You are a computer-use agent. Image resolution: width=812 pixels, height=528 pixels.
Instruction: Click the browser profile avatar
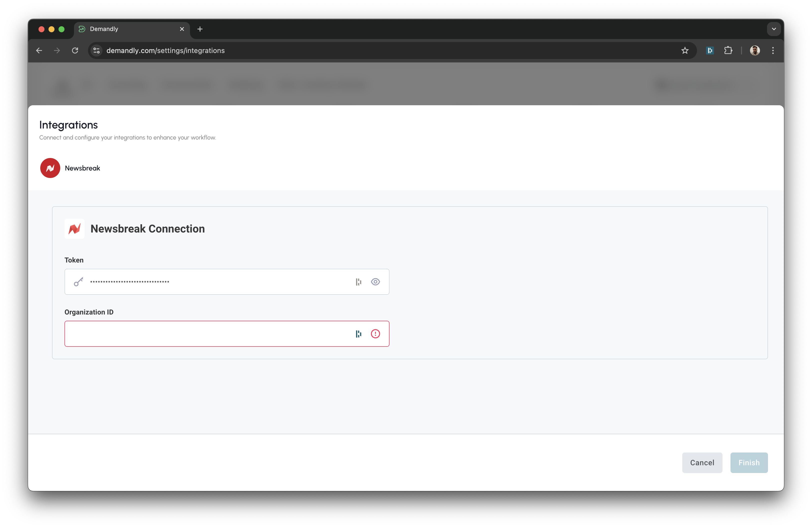click(x=755, y=50)
